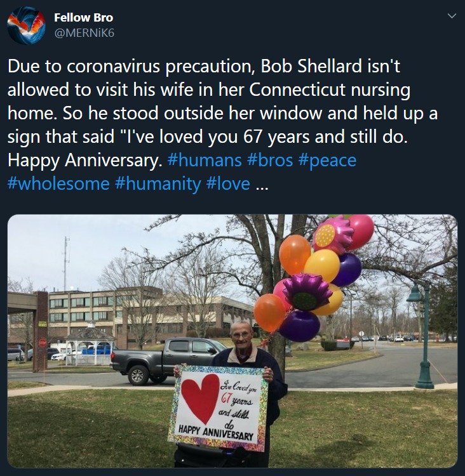Open the #peace hashtag
The height and width of the screenshot is (476, 465).
click(x=327, y=161)
